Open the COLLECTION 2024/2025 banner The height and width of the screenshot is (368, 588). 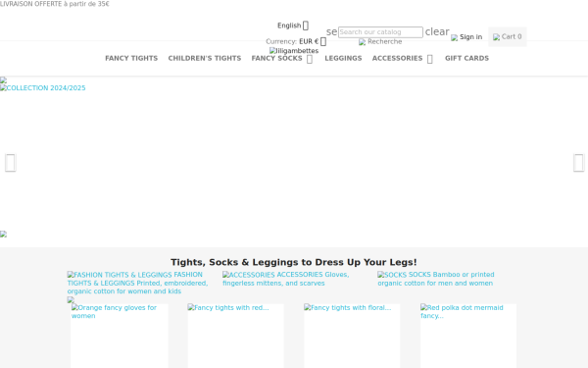(x=43, y=88)
